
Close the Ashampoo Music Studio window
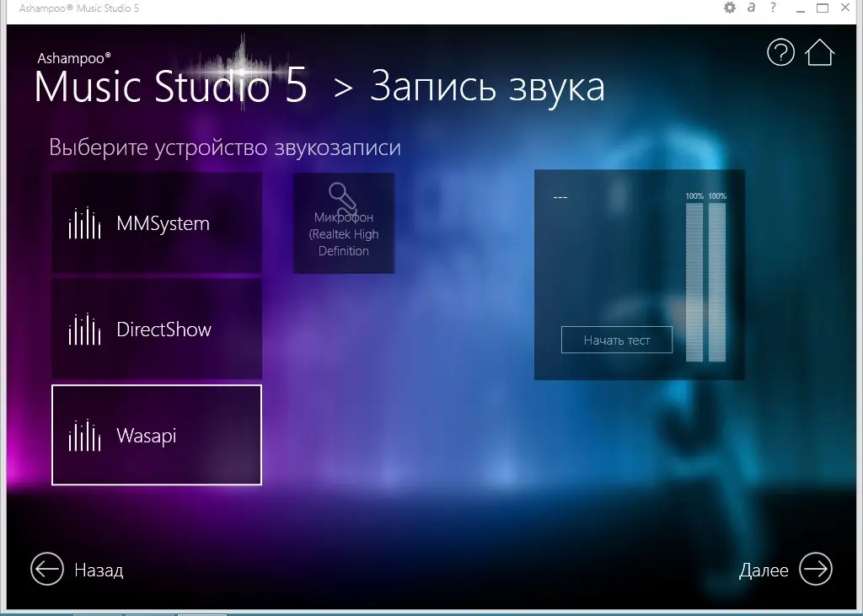coord(845,8)
